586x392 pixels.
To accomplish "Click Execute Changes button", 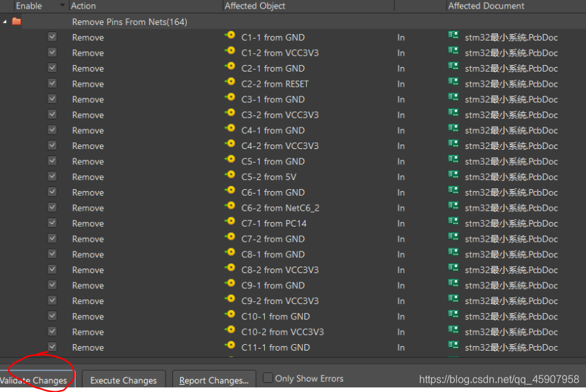I will (x=124, y=380).
